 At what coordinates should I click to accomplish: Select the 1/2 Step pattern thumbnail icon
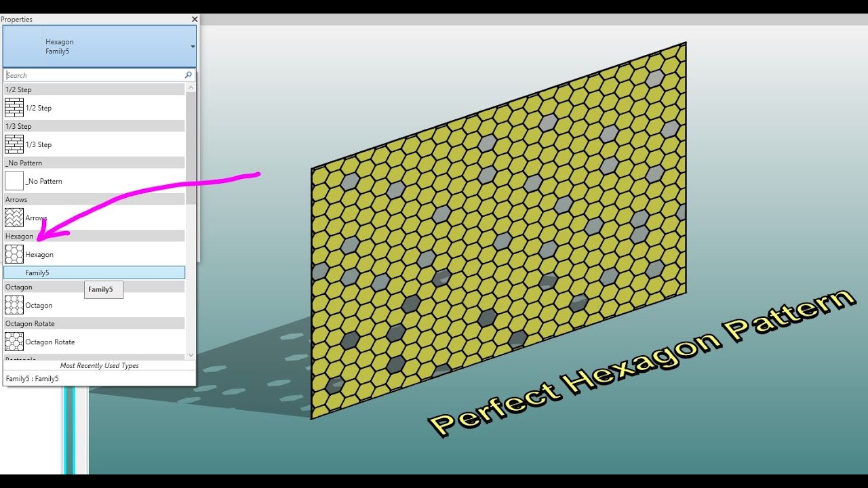(14, 108)
